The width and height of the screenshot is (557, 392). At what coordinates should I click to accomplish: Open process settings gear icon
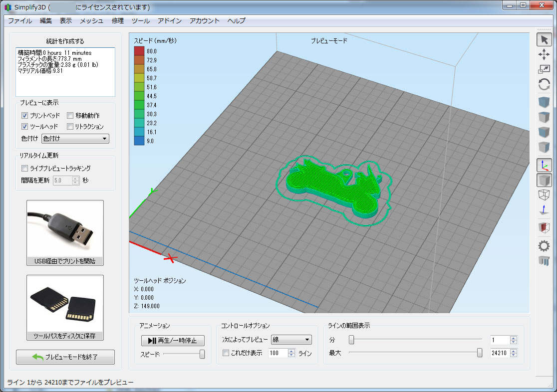[544, 245]
